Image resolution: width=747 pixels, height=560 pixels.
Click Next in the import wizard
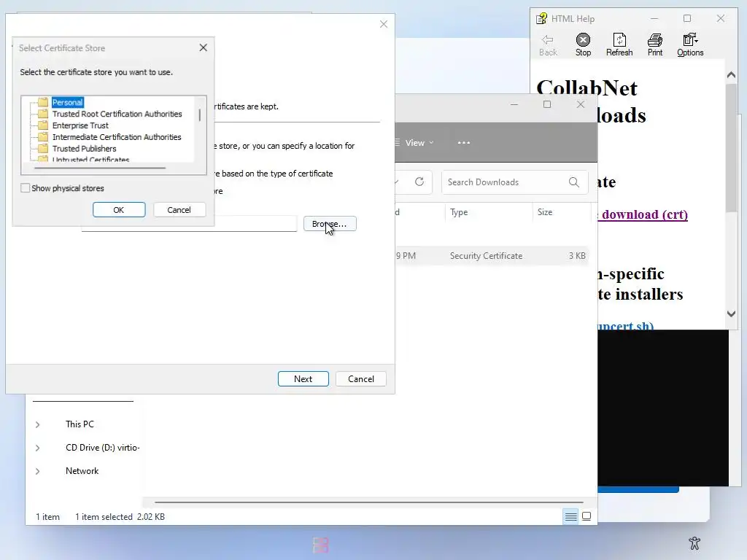coord(303,378)
